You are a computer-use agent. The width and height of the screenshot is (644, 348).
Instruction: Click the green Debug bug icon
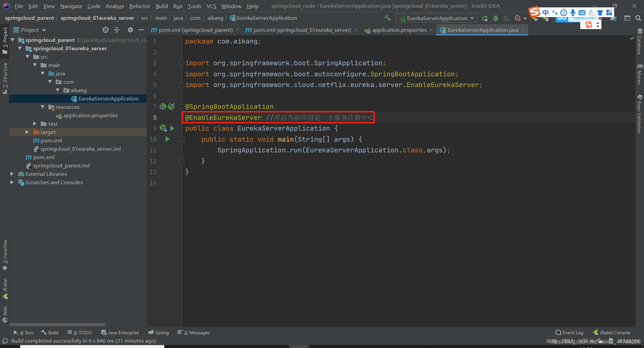[x=495, y=18]
